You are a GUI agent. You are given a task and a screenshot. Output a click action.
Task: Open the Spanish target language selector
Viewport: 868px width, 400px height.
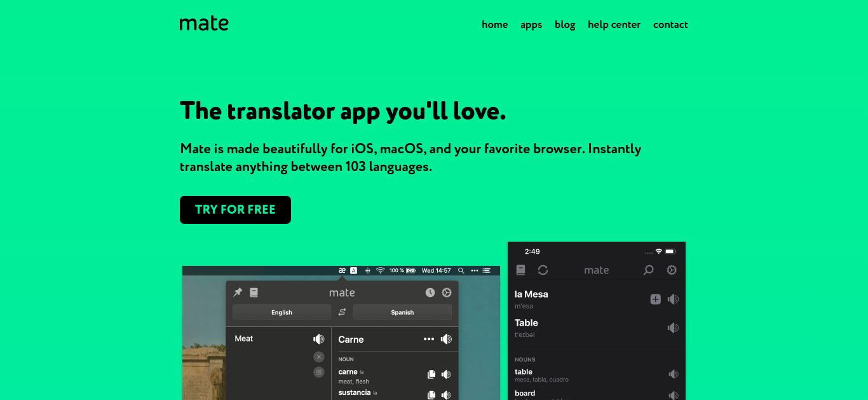tap(402, 312)
